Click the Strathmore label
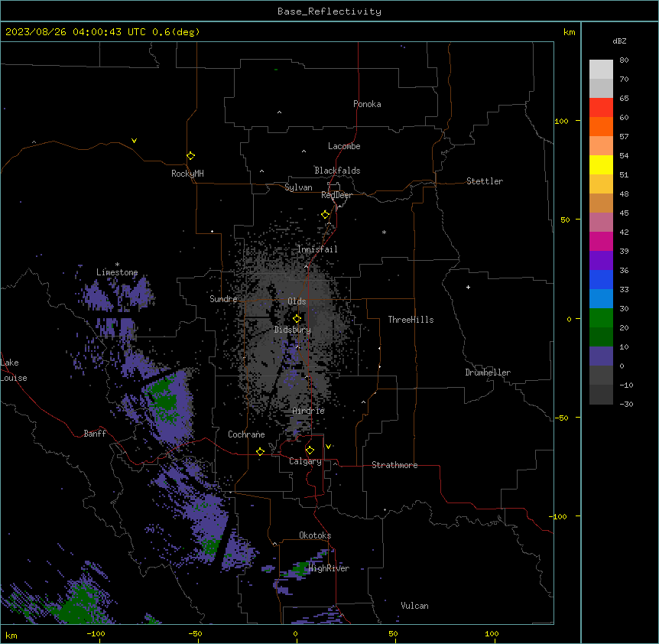659x644 pixels. point(394,465)
